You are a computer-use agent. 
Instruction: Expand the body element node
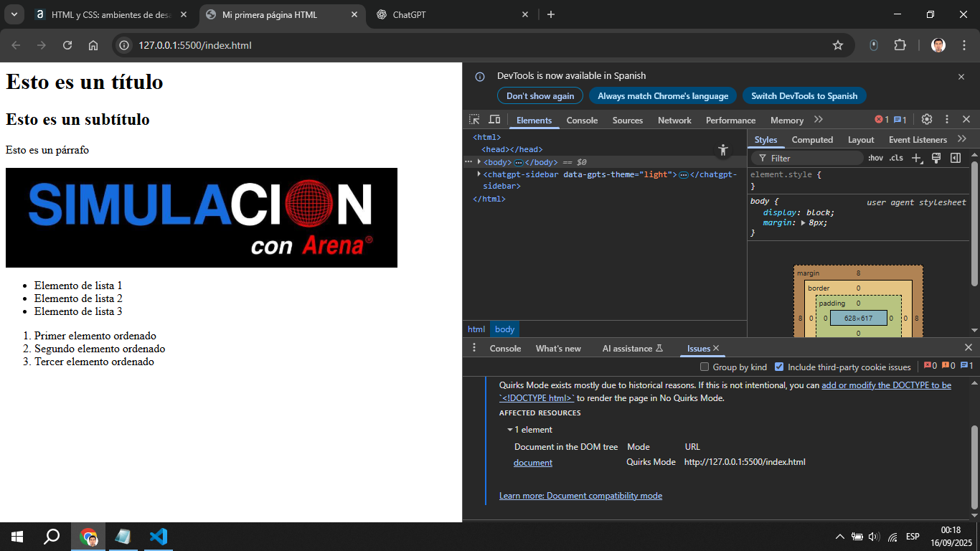[x=479, y=162]
